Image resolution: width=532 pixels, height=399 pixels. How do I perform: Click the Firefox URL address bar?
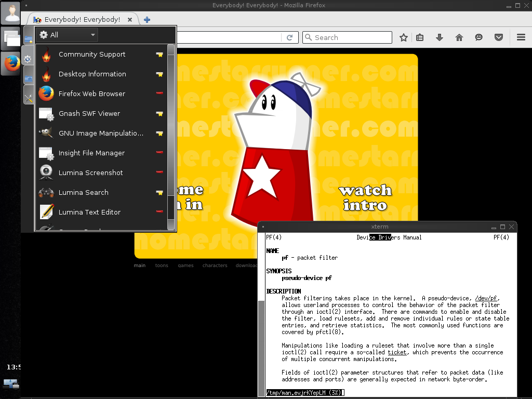pos(229,37)
